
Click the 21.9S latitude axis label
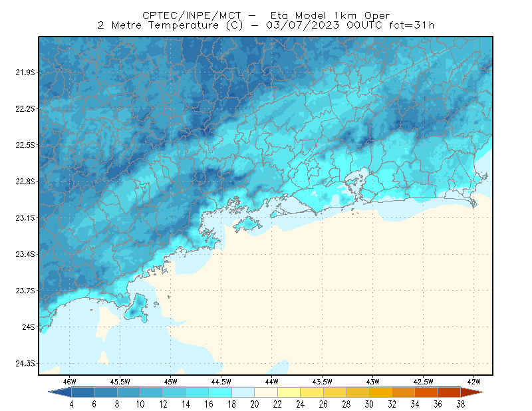tap(25, 72)
